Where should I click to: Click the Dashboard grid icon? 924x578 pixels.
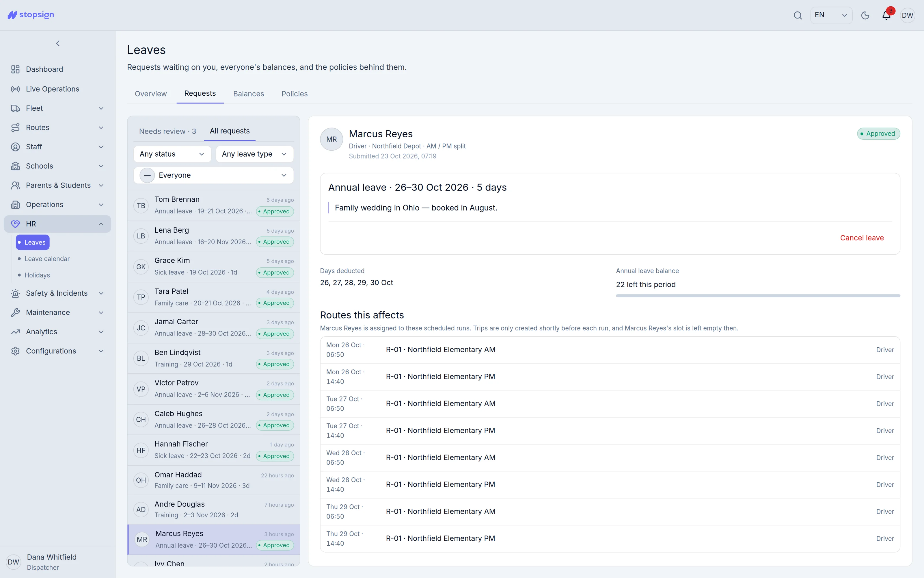point(15,69)
